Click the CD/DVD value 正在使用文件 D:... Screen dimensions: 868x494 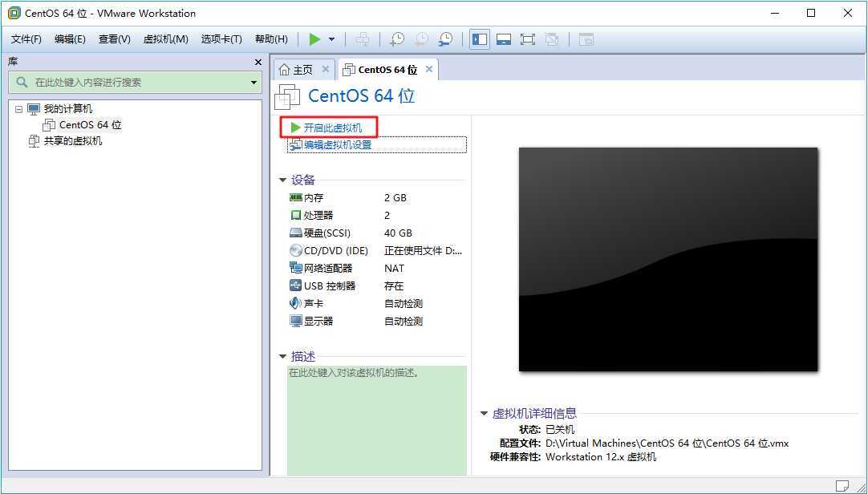click(423, 250)
